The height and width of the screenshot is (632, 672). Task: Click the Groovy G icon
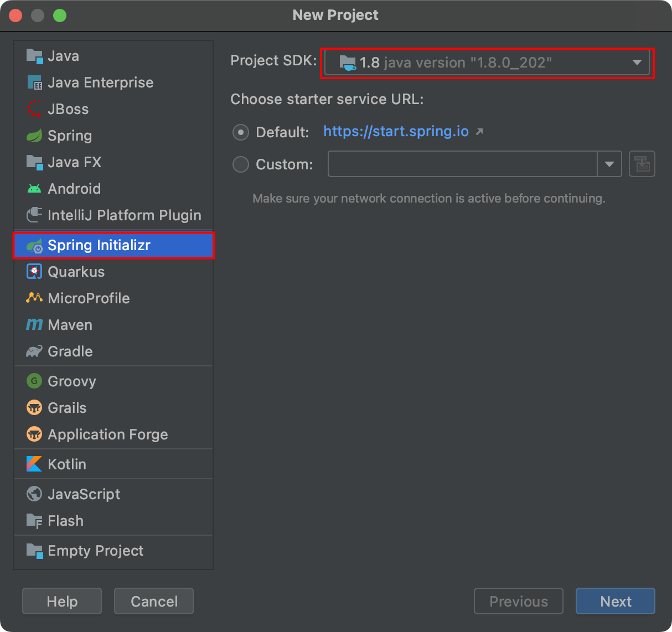coord(34,381)
